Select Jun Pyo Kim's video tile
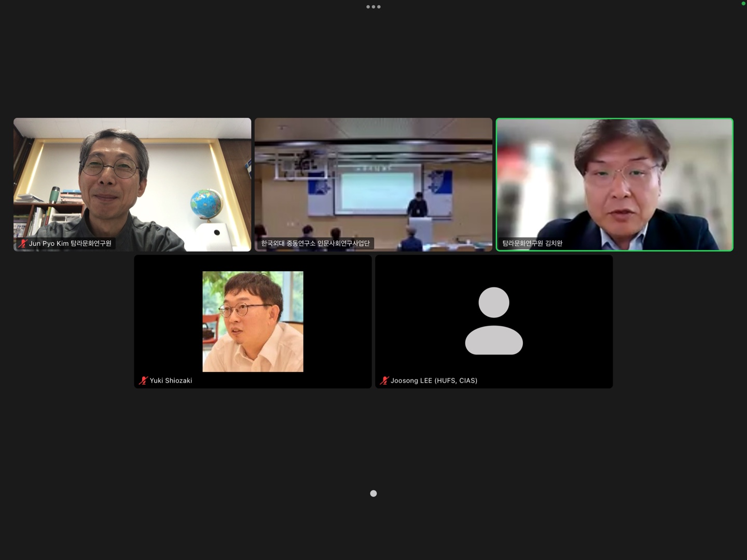 132,176
